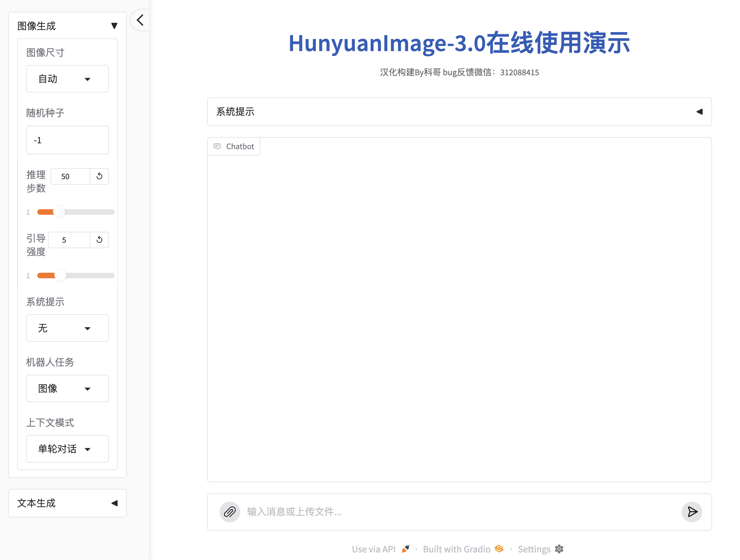
Task: Reset the 推理步数 value to default
Action: 99,176
